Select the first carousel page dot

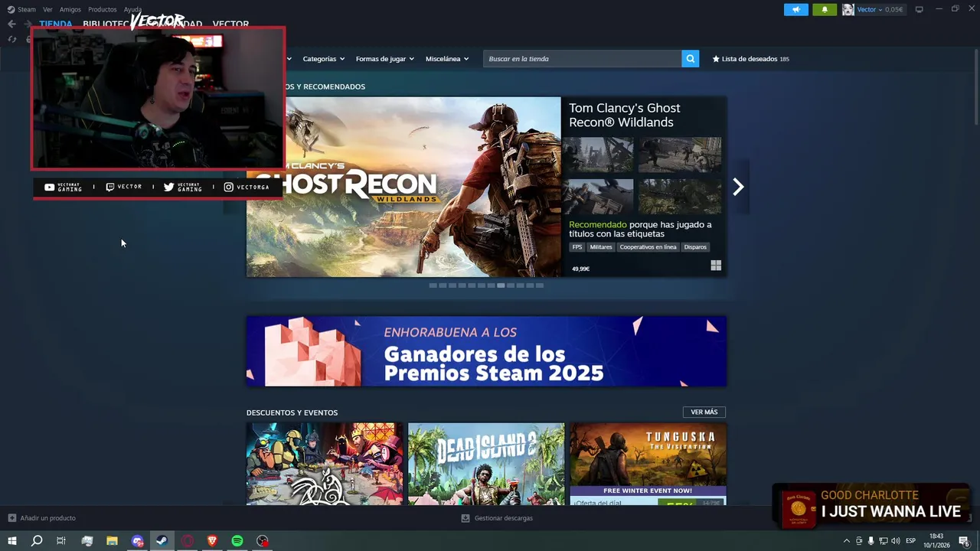(433, 285)
